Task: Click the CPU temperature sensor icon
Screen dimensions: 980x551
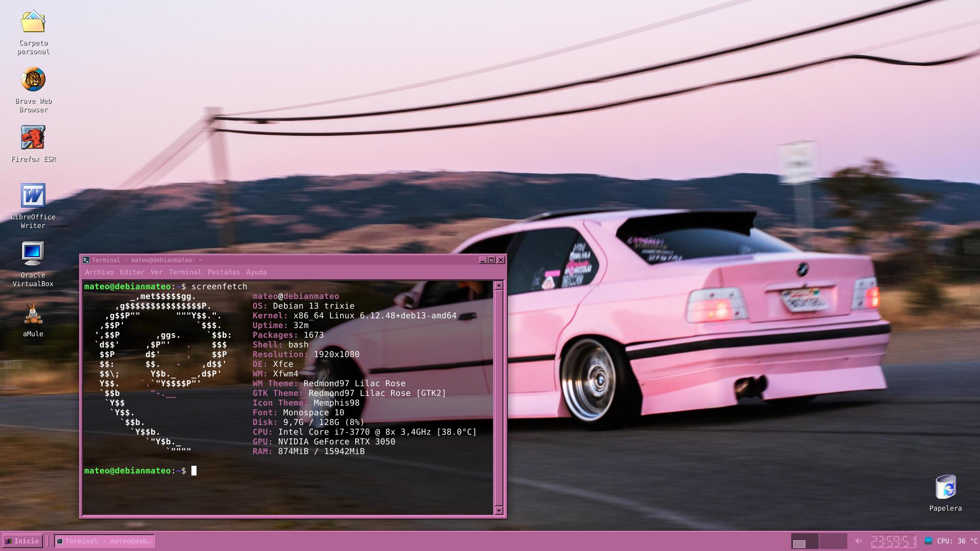Action: coord(928,541)
